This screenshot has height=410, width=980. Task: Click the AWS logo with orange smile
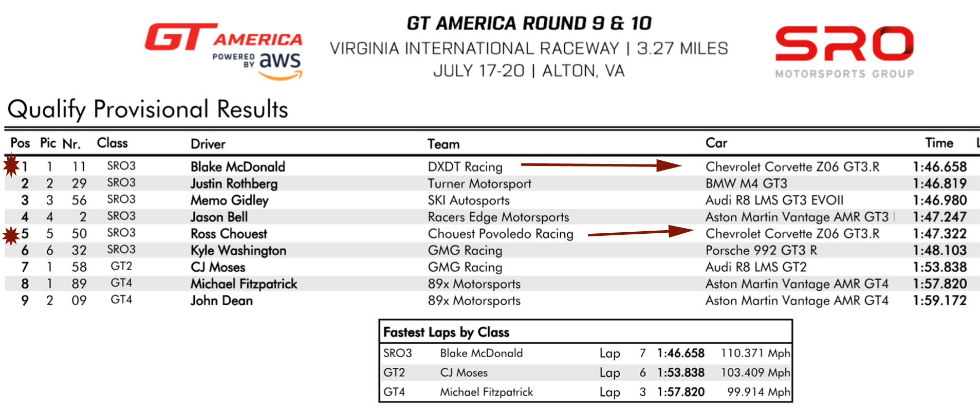coord(279,66)
